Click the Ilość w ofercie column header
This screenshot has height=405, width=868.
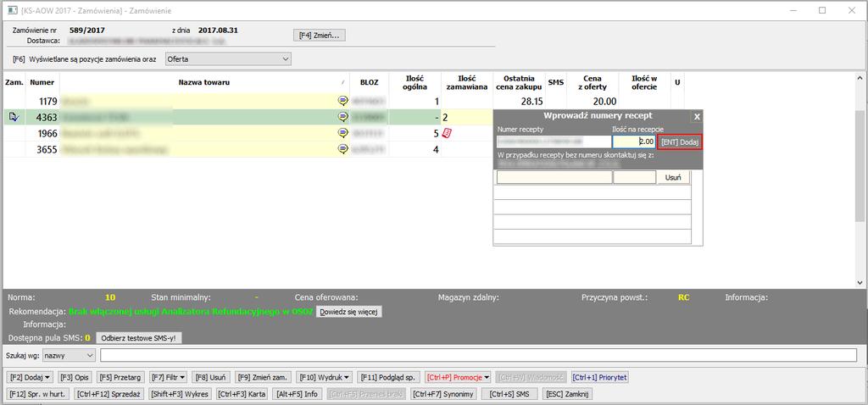pyautogui.click(x=644, y=82)
